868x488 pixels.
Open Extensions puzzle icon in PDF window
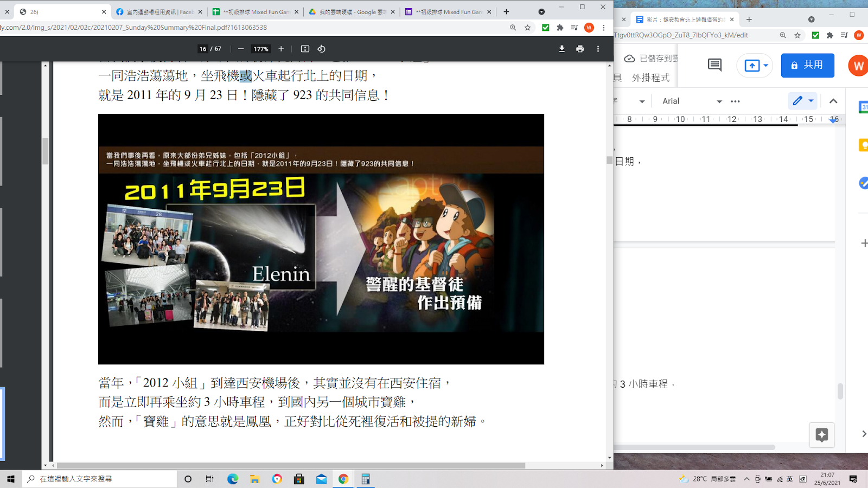[560, 28]
